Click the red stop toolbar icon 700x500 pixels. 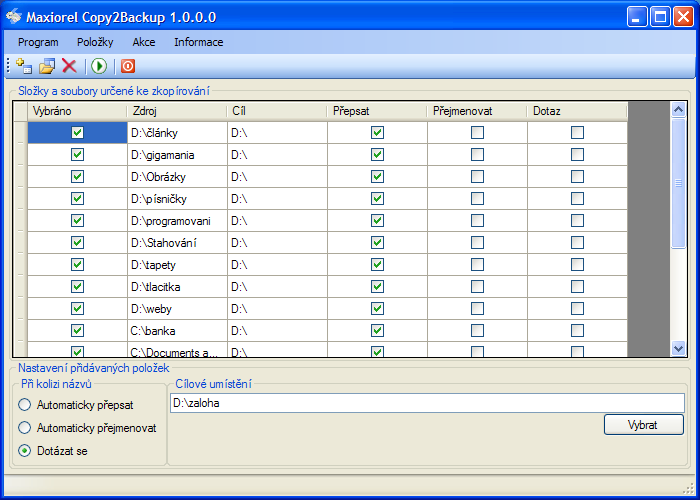(128, 66)
